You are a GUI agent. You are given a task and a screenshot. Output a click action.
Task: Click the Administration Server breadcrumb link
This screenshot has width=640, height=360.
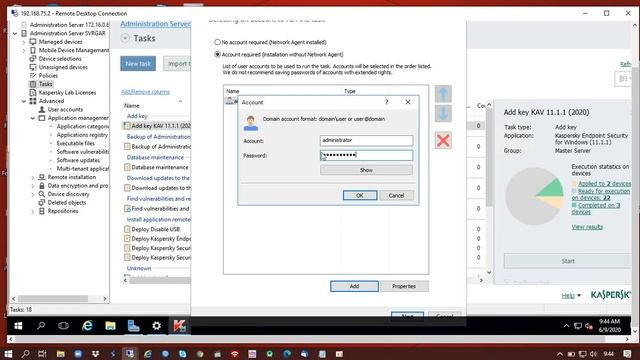pos(155,24)
